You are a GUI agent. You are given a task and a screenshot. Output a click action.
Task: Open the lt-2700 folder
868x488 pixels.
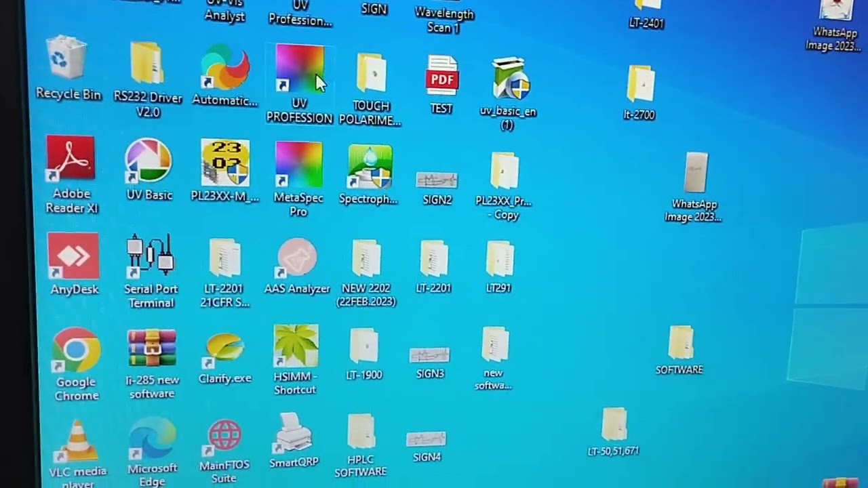point(639,84)
